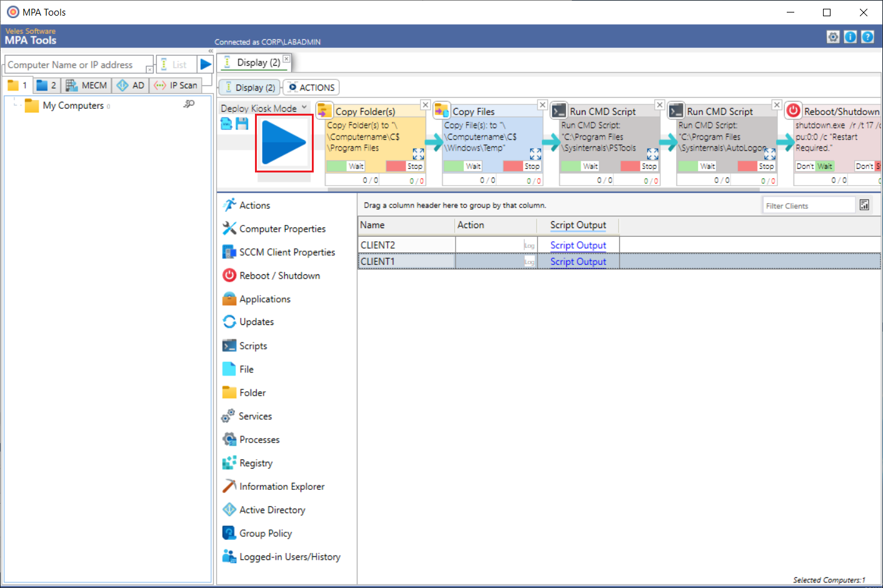883x588 pixels.
Task: Open Applications menu item
Action: coord(256,299)
